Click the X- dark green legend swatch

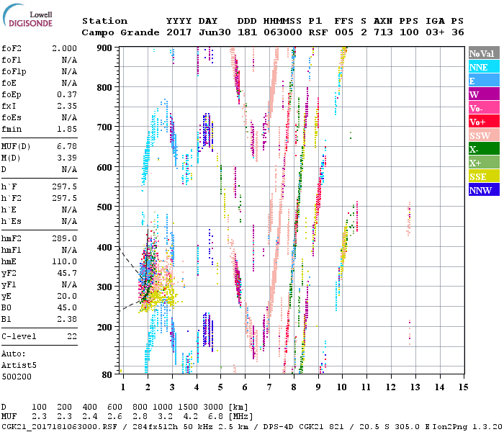[483, 149]
